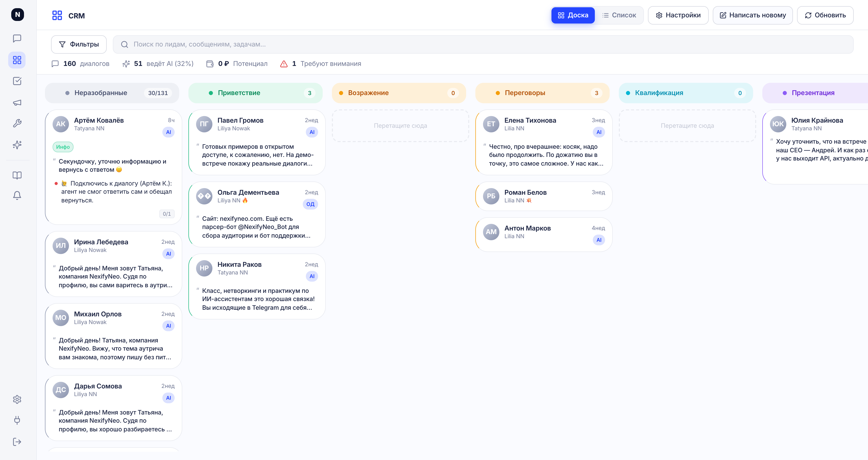Viewport: 868px width, 460px height.
Task: Click МО avatar of Михаил Орлов
Action: 61,318
